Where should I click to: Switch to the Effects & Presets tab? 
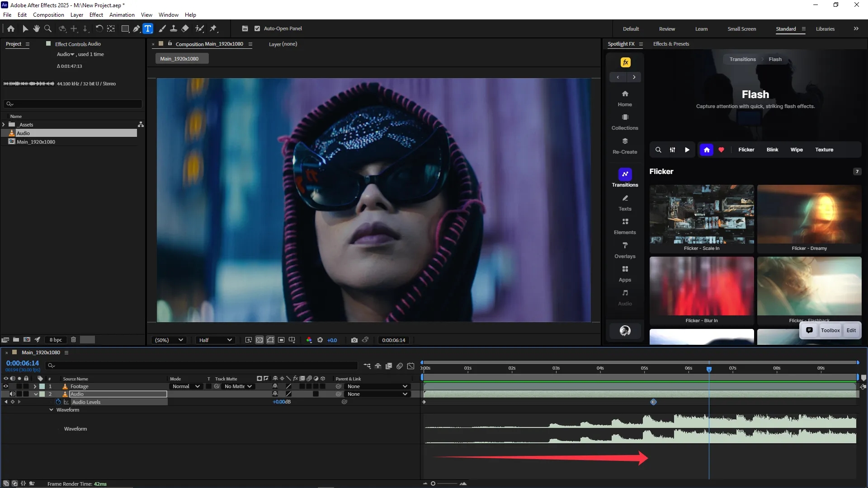pos(671,44)
